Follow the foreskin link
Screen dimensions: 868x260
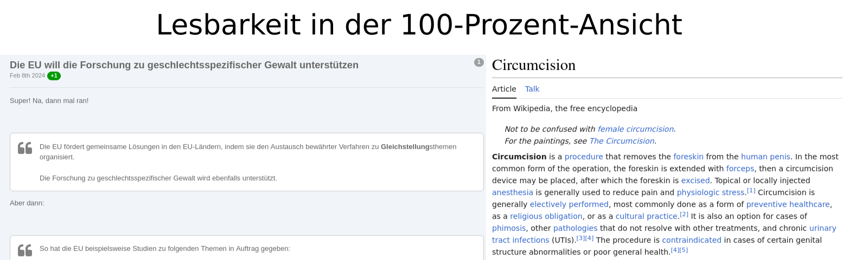click(x=688, y=157)
